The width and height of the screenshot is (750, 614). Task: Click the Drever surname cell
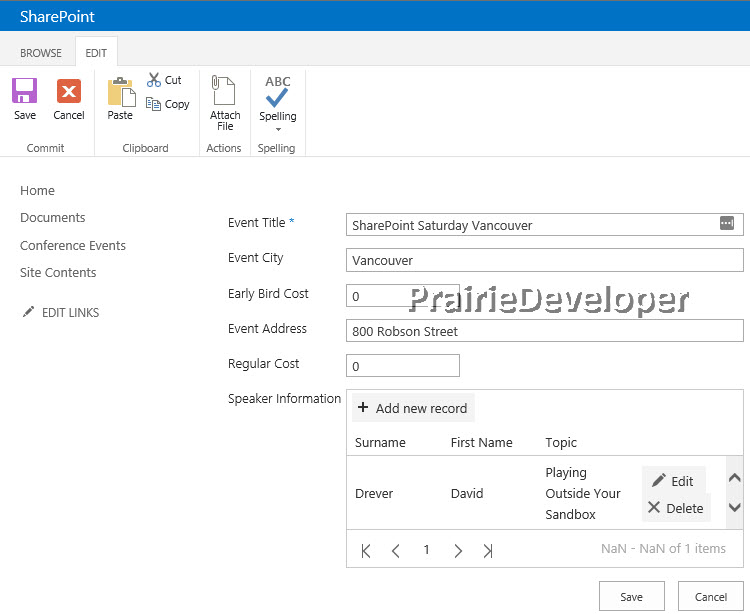click(374, 493)
